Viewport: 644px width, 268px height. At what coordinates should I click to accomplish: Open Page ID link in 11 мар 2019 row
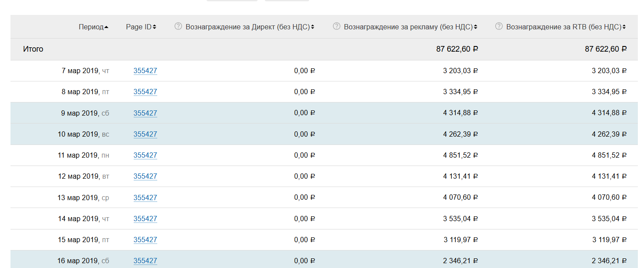[x=145, y=155]
